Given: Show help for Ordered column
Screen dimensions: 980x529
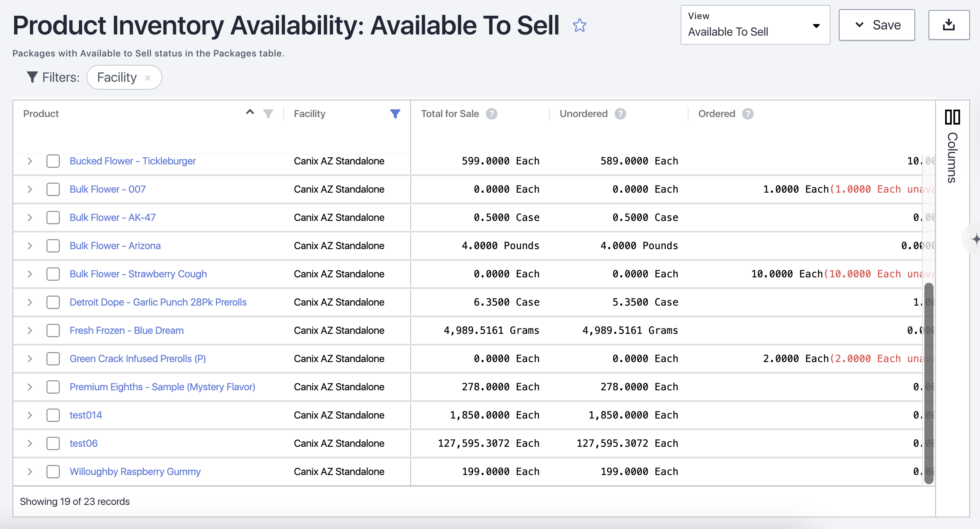Looking at the screenshot, I should [748, 114].
